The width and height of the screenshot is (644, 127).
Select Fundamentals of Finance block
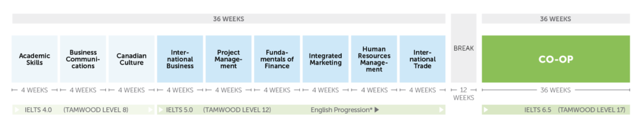[x=277, y=59]
